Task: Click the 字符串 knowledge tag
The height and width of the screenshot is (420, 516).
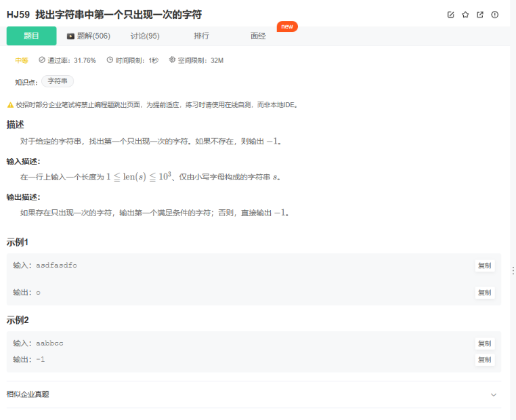Action: [58, 81]
